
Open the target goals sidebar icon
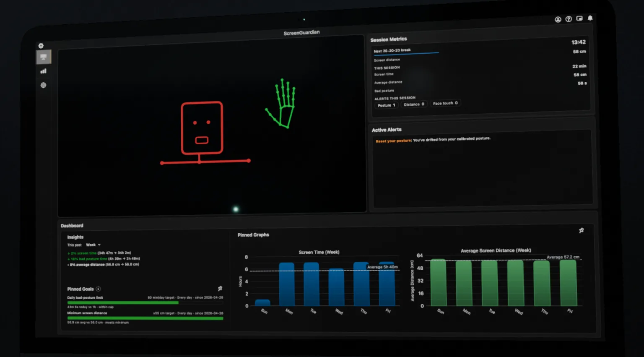[x=43, y=85]
